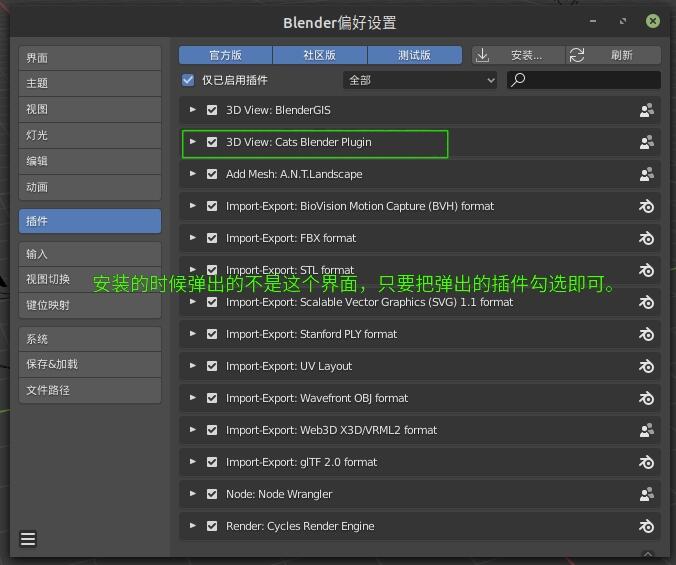Click the Import-Export: glTF 2.0 format label
The image size is (676, 565).
point(301,462)
